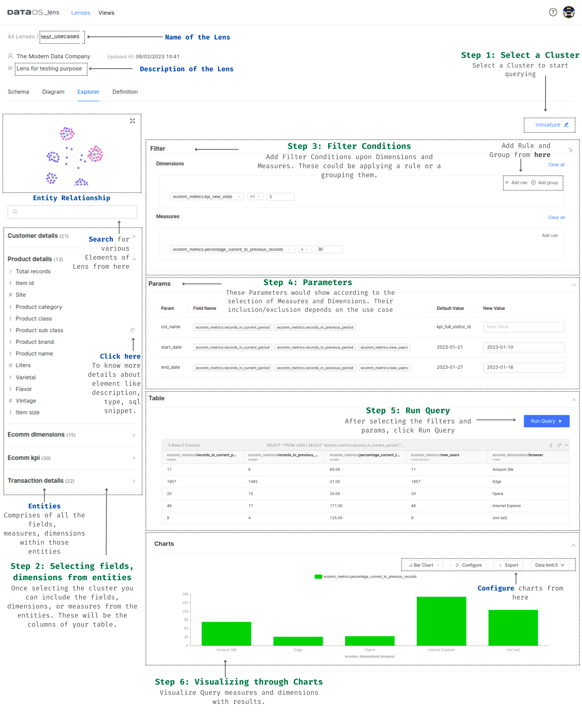Collapse the Product details entity
Screen dimensions: 582x728
(134, 259)
